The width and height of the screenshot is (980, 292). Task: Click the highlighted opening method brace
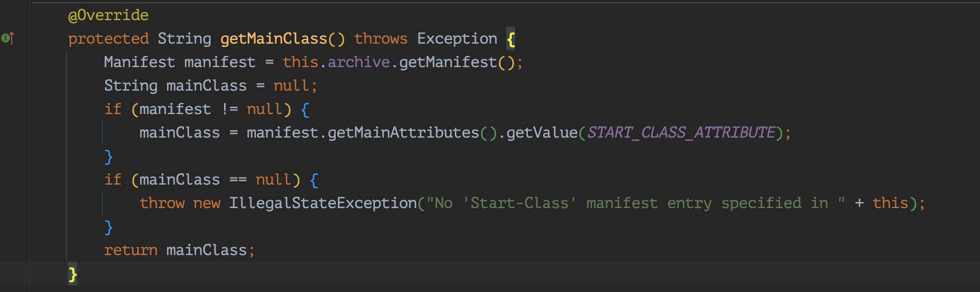point(511,39)
